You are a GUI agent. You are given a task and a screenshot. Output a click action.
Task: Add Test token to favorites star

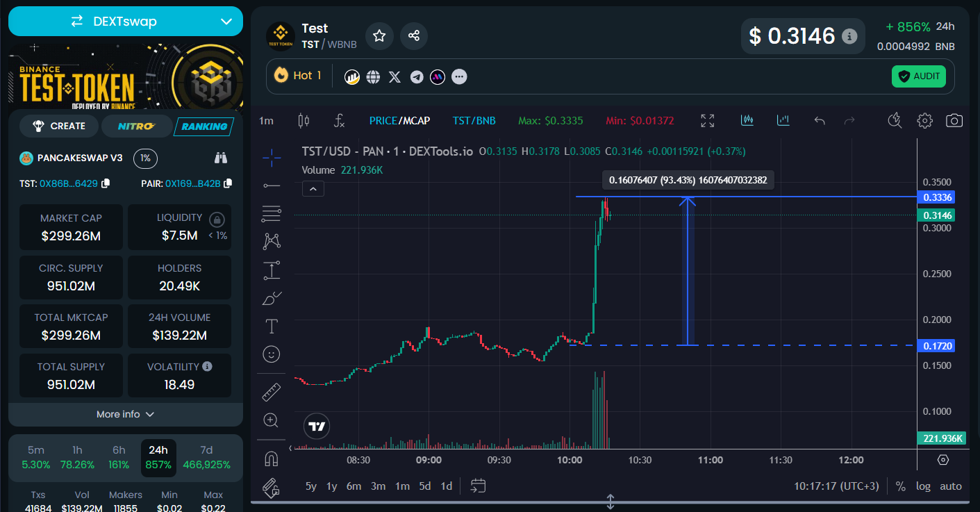[x=379, y=35]
